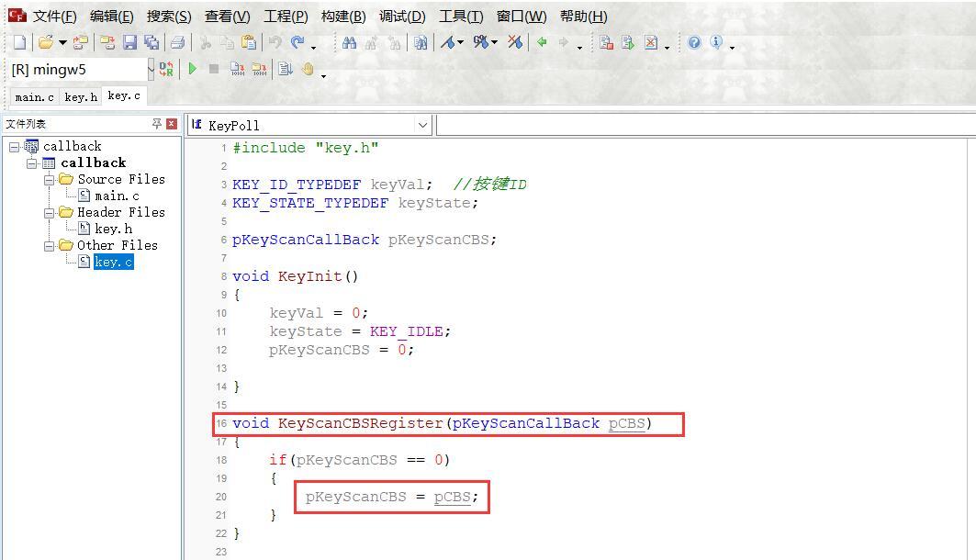This screenshot has height=560, width=976.
Task: Click the scissors cut icon
Action: [x=206, y=42]
